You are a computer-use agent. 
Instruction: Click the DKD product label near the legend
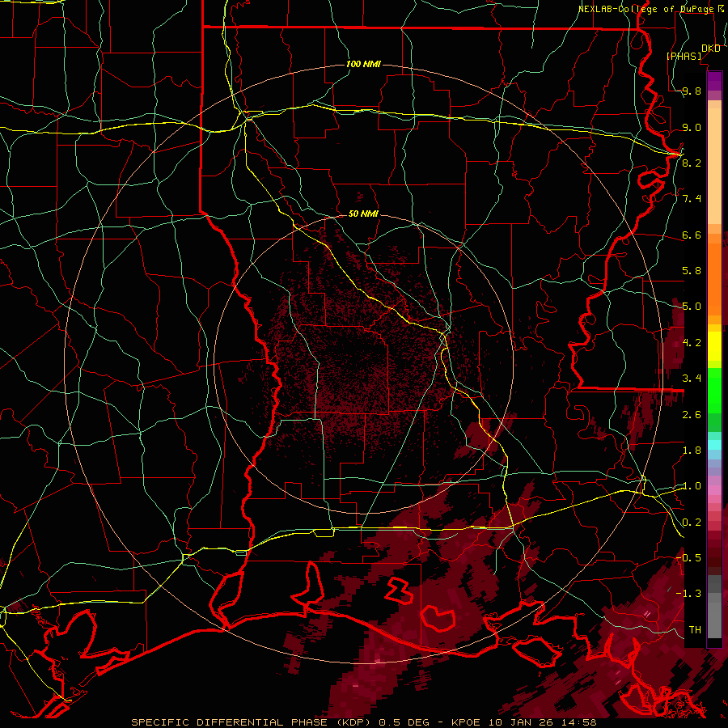[x=711, y=49]
